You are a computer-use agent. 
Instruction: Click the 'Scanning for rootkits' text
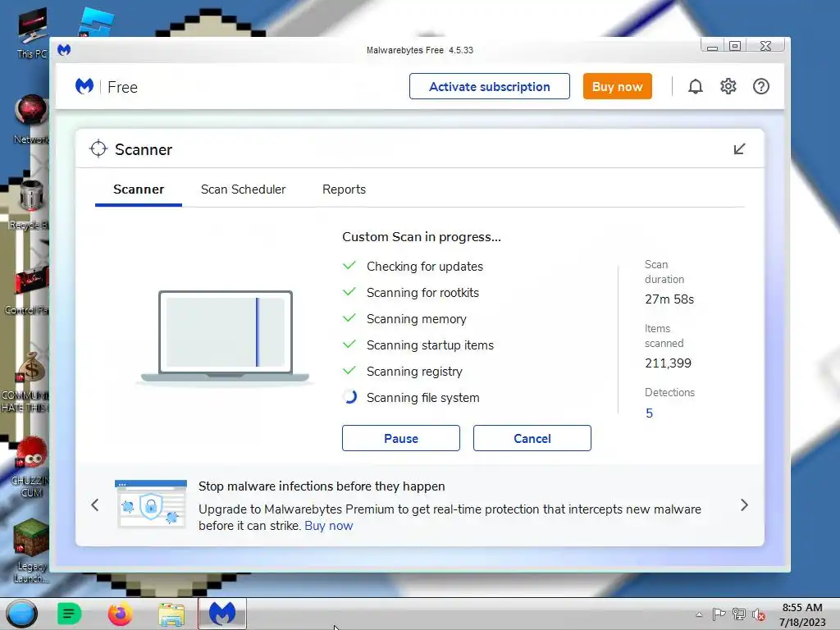click(422, 293)
